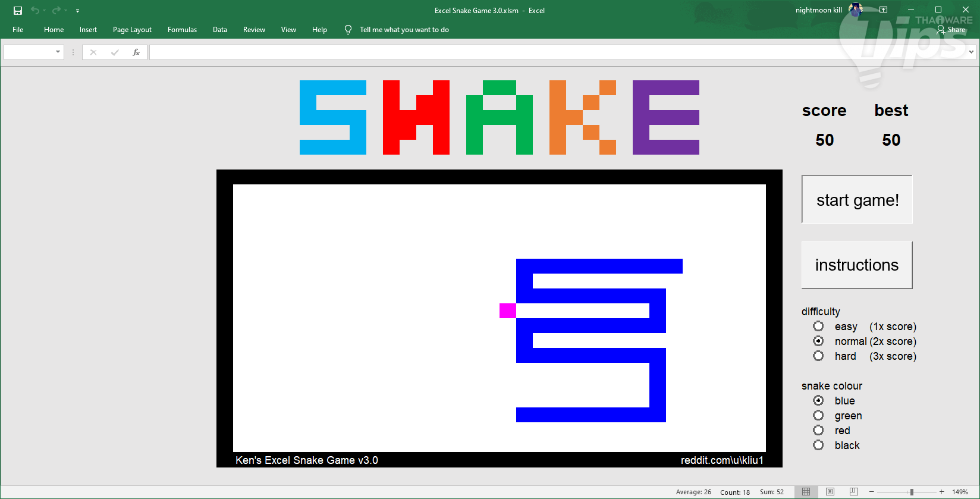The height and width of the screenshot is (499, 980).
Task: Open the File tab
Action: pos(18,30)
